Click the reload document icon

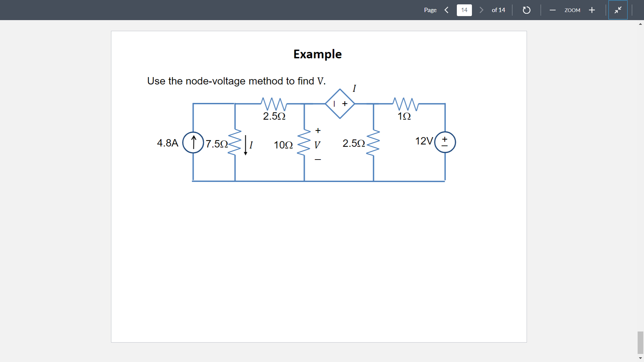pos(526,10)
